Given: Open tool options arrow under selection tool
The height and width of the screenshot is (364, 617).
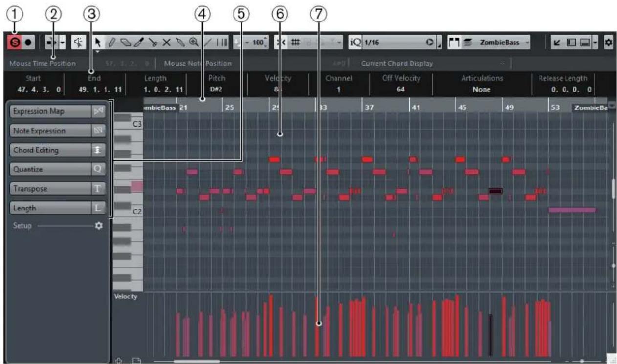Looking at the screenshot, I should click(x=97, y=51).
